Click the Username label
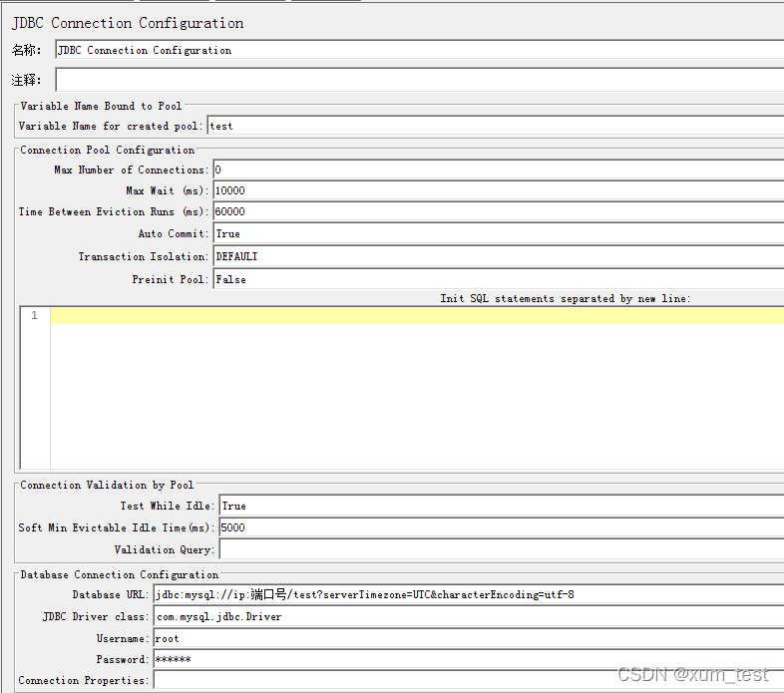This screenshot has width=784, height=693. 123,638
